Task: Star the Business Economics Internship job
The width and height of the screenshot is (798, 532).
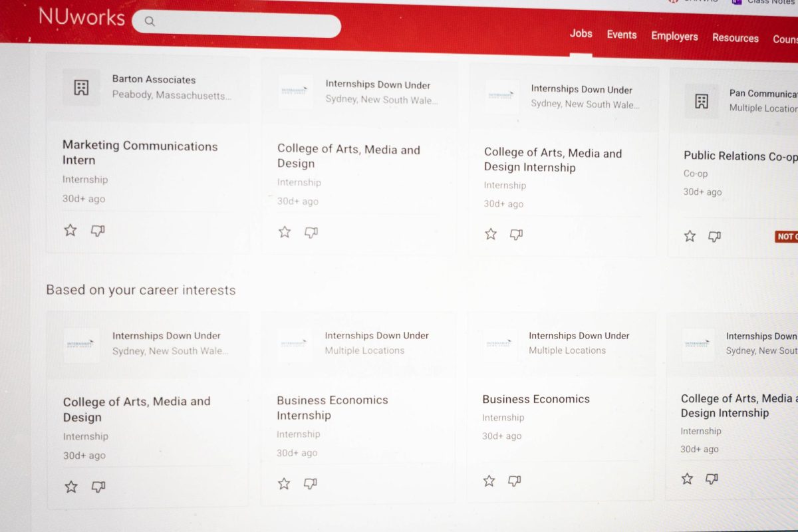Action: (x=284, y=483)
